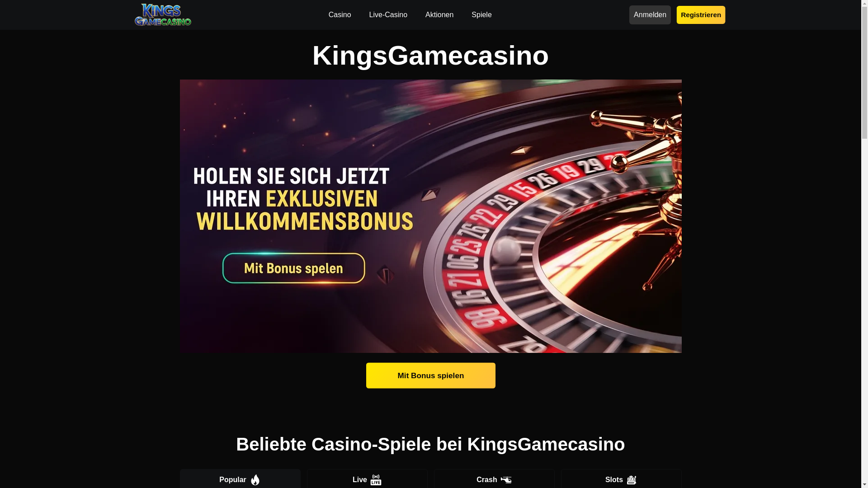Click the KingsGamecasino page heading
The height and width of the screenshot is (488, 868).
click(430, 56)
